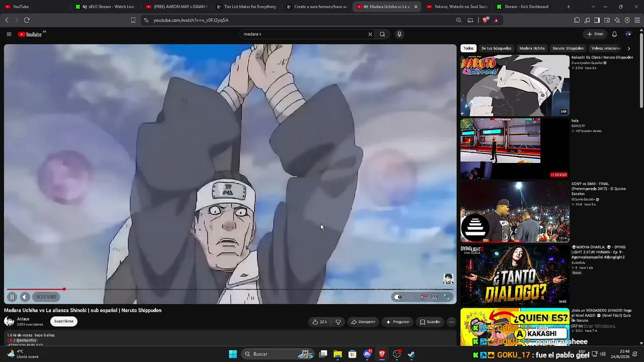
Task: Select the Todos filter chip
Action: coord(468,48)
